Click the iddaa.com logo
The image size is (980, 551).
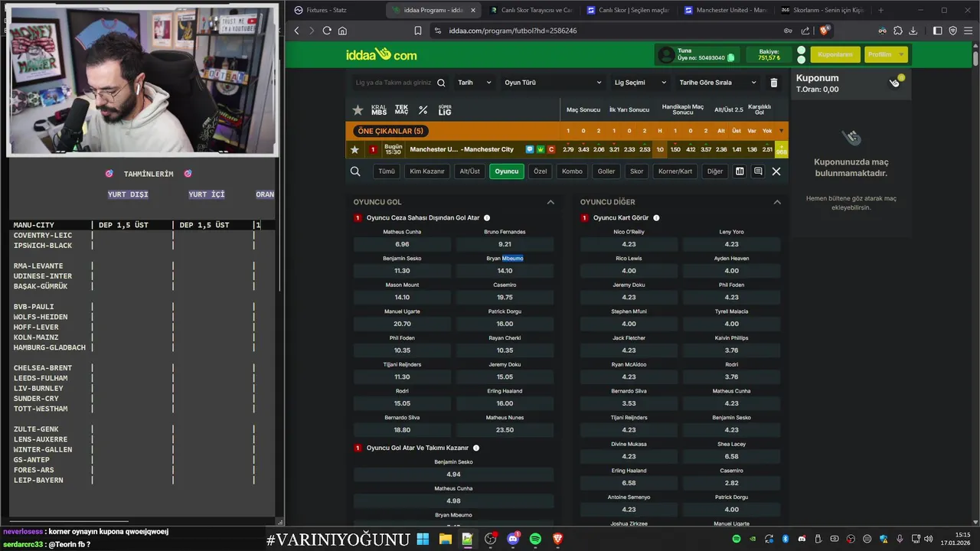pos(381,55)
